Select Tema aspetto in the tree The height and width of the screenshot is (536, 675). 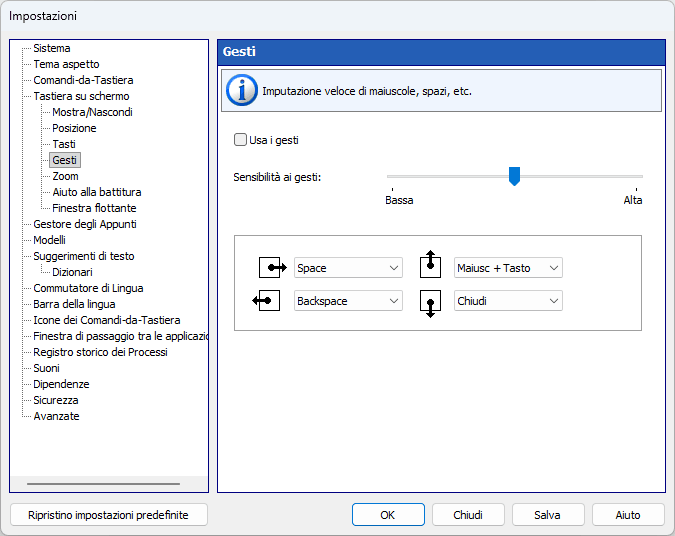click(66, 64)
